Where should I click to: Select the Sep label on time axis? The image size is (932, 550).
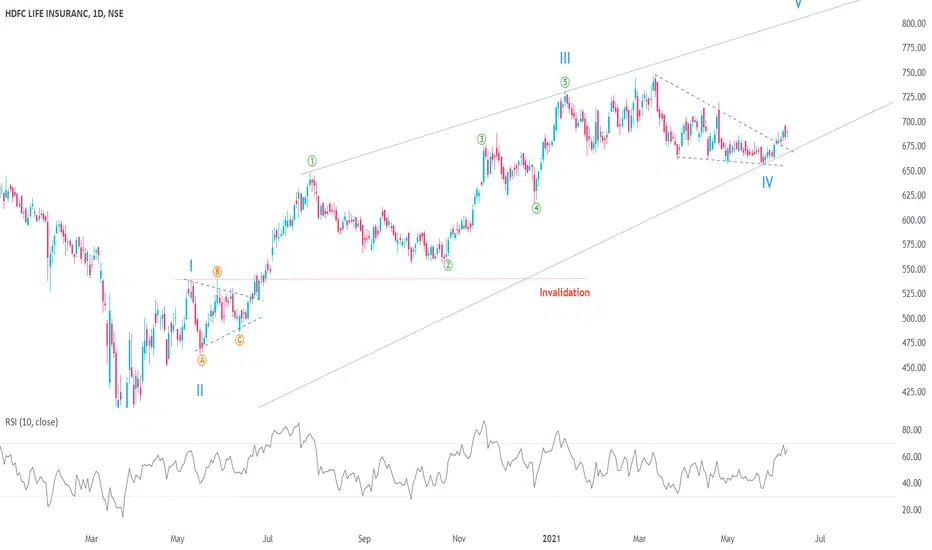point(364,539)
